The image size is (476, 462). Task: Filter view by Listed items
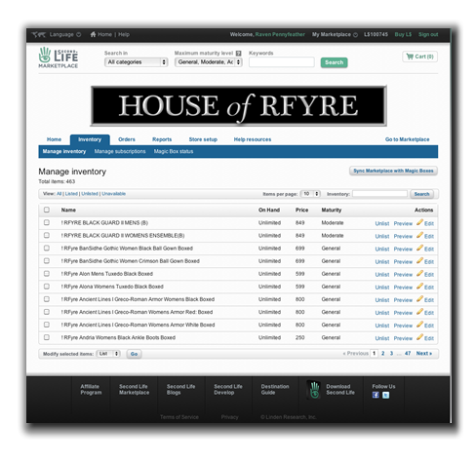click(x=71, y=194)
